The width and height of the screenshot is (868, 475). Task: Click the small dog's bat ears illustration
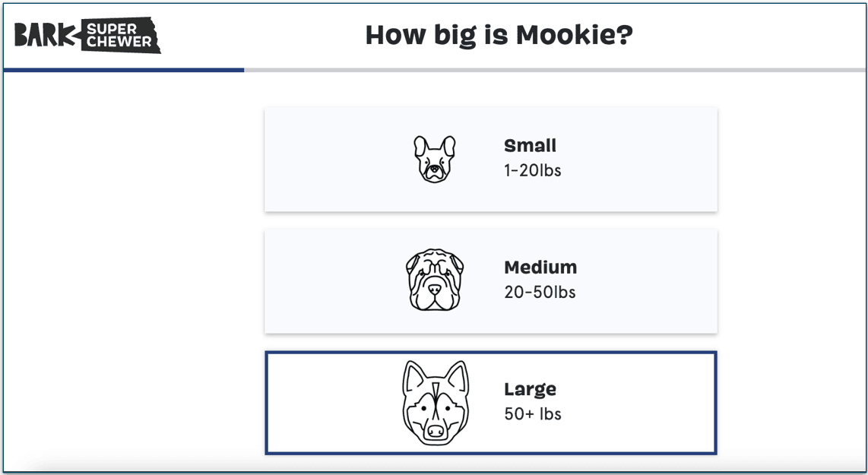point(434,144)
